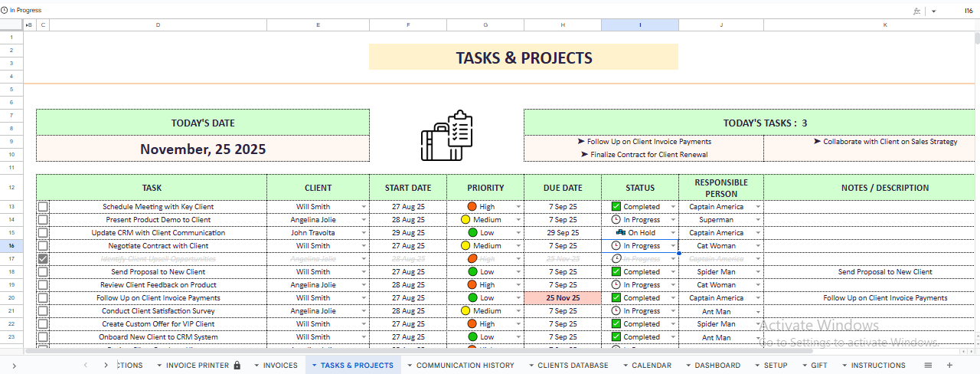Click start date 29 Aug 25 cell
The height and width of the screenshot is (374, 980).
(x=408, y=233)
